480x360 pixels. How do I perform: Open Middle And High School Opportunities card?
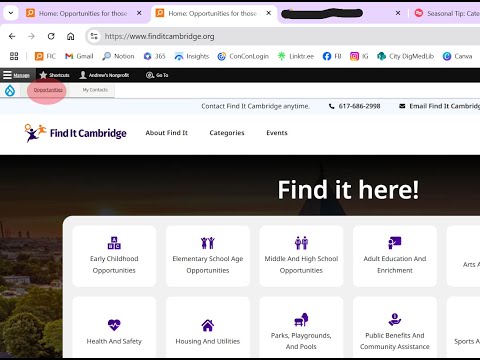point(301,256)
